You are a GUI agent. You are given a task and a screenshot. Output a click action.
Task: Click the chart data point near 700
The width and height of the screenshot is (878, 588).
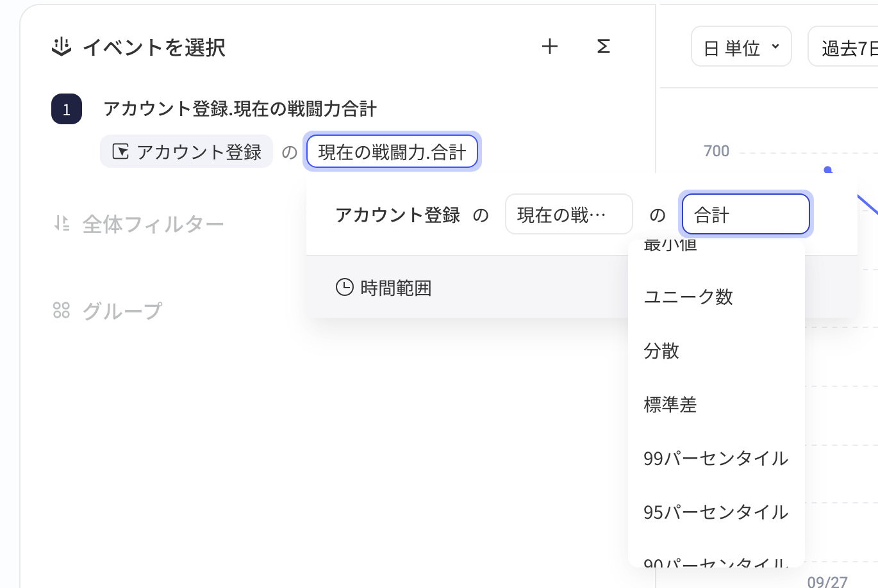828,170
